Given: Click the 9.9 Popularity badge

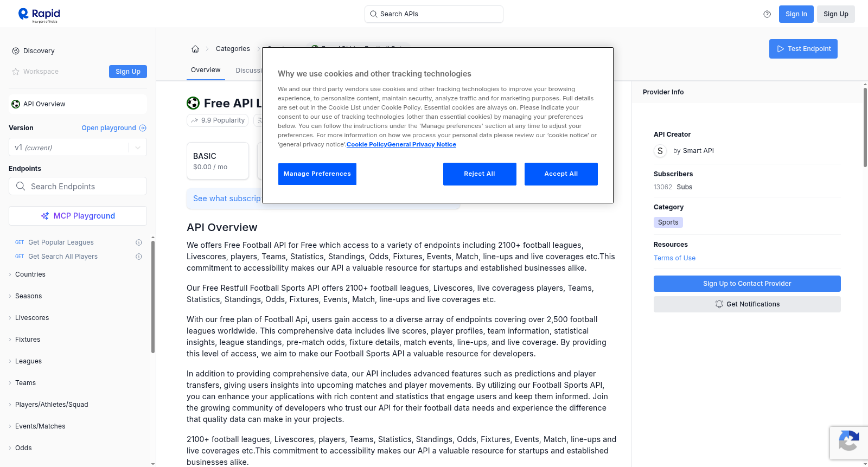Looking at the screenshot, I should coord(218,120).
